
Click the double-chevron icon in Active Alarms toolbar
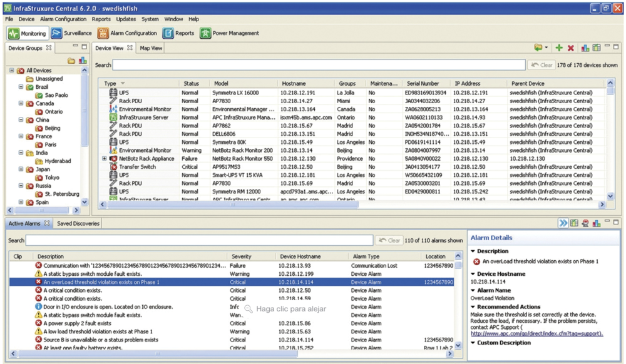coord(563,223)
